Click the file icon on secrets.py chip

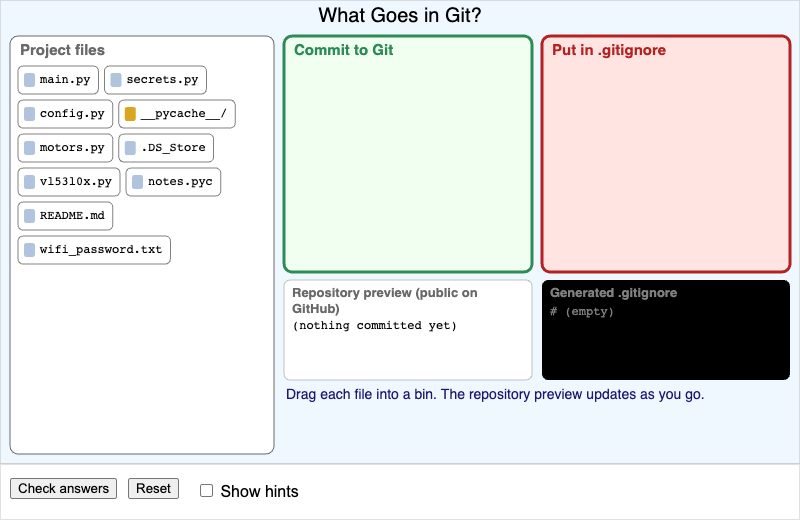click(116, 80)
